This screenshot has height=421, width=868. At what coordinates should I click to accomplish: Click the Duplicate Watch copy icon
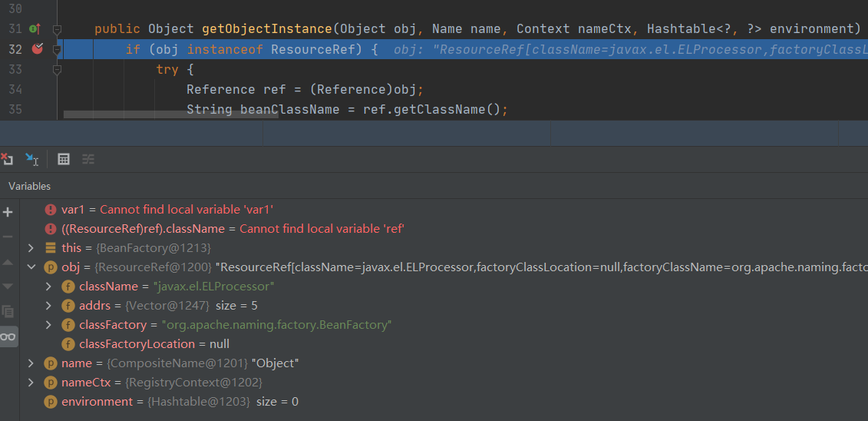pos(8,311)
